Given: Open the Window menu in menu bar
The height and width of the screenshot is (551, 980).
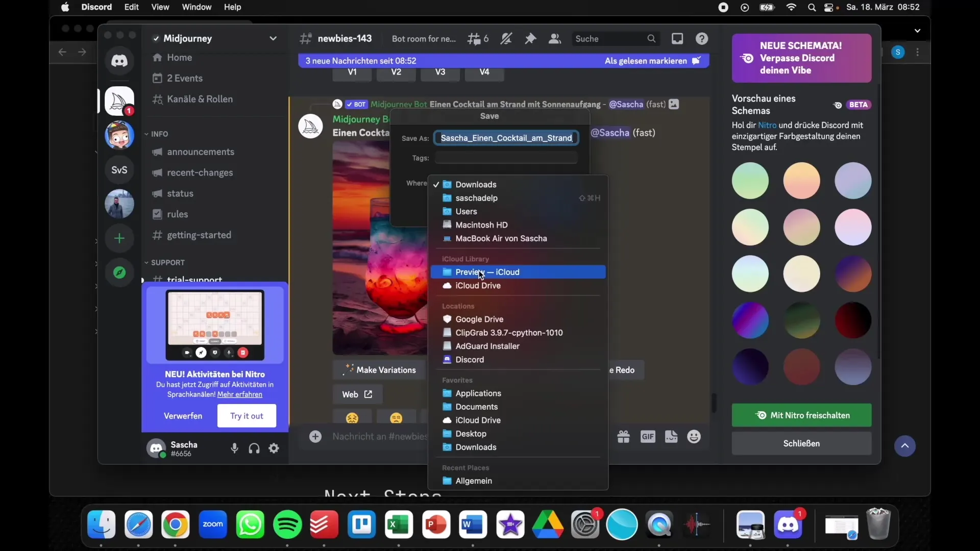Looking at the screenshot, I should [x=196, y=7].
